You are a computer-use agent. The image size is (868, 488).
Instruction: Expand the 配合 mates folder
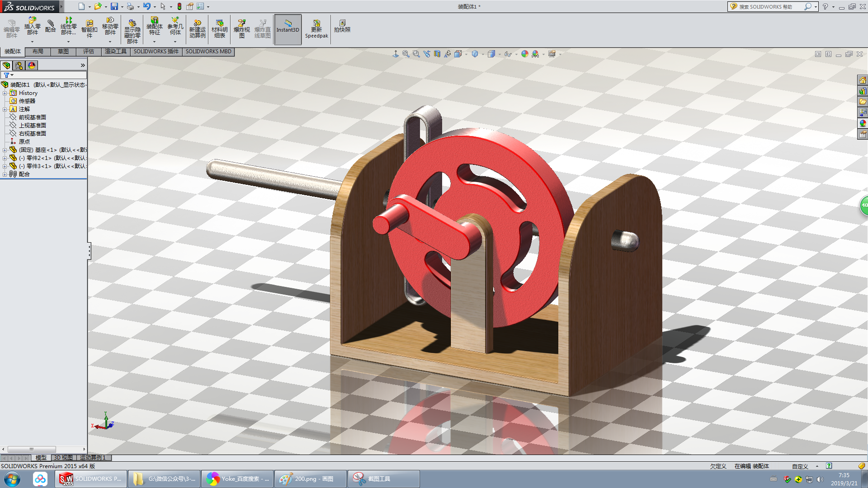5,174
